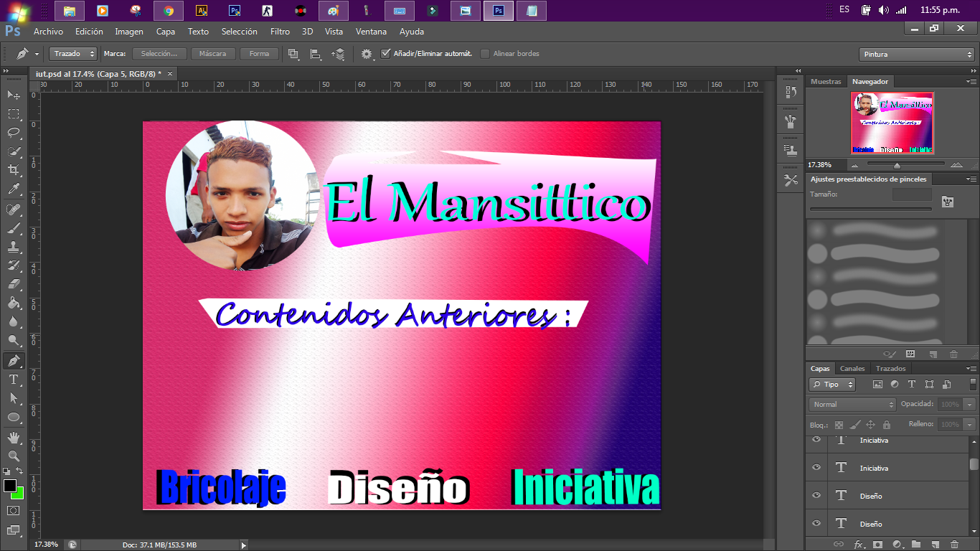Open the Pintura workspace dropdown
This screenshot has width=980, height=551.
[917, 55]
